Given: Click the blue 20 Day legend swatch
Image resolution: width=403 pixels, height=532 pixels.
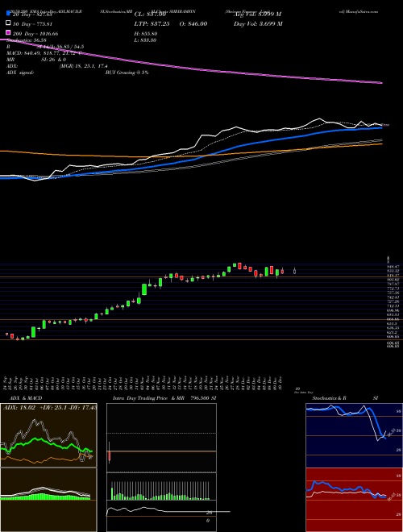Looking at the screenshot, I should point(9,14).
